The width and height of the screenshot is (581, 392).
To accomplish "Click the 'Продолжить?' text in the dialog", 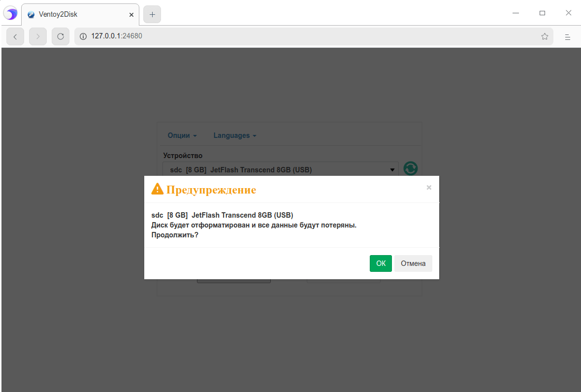I will pos(175,235).
